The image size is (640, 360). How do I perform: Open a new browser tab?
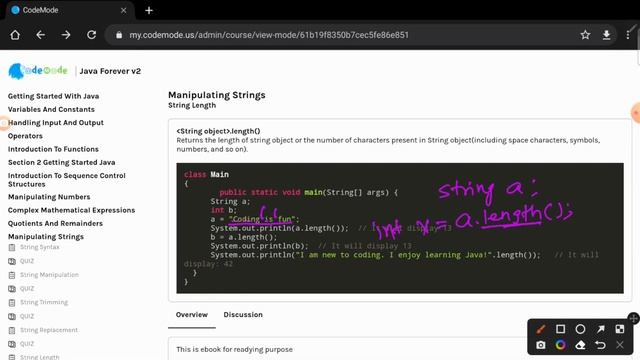point(149,11)
